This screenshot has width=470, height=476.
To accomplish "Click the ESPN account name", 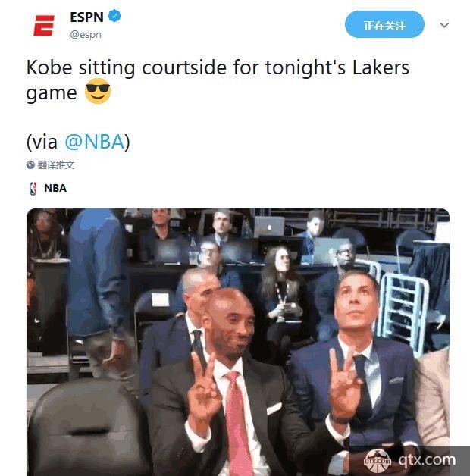I will [87, 17].
